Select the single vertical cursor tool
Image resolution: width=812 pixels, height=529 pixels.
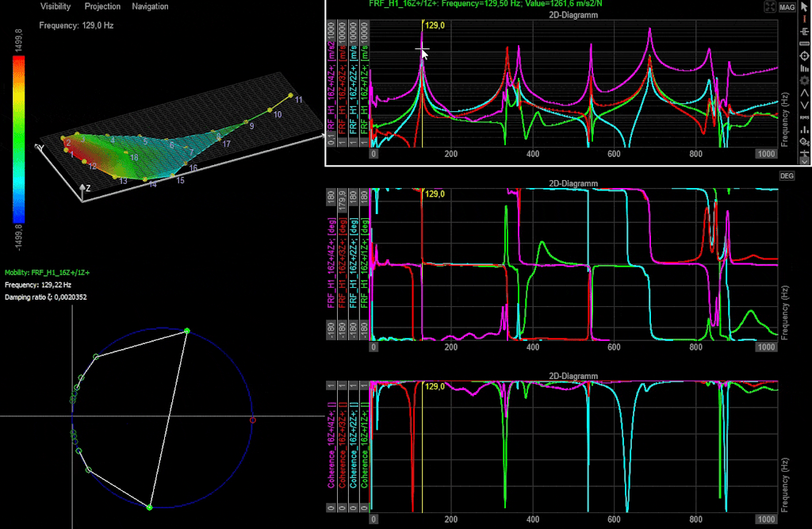[804, 19]
